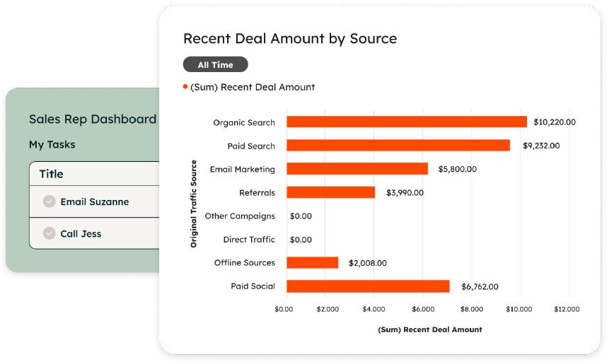Select the Email Marketing bar
Image resolution: width=607 pixels, height=364 pixels.
tap(357, 169)
